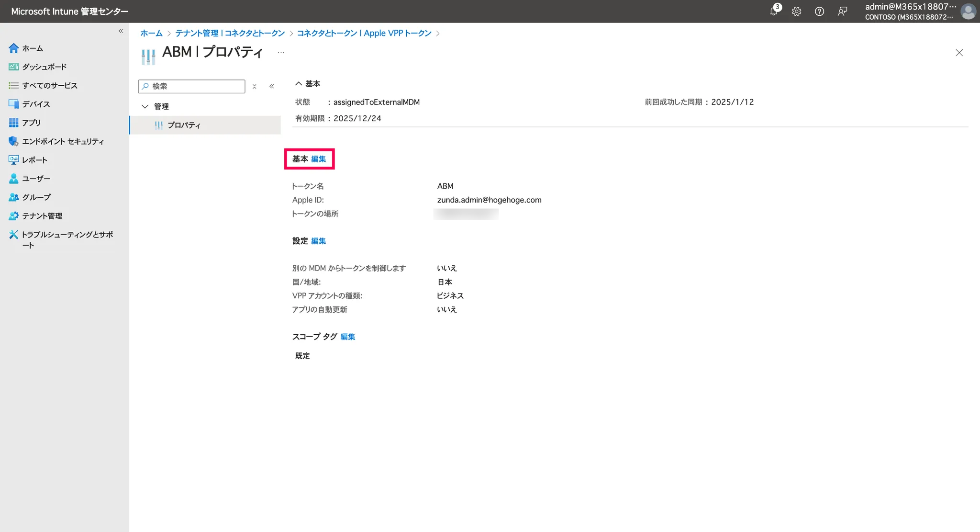The width and height of the screenshot is (980, 532).
Task: Collapse the 基本 essentials section
Action: pyautogui.click(x=298, y=84)
